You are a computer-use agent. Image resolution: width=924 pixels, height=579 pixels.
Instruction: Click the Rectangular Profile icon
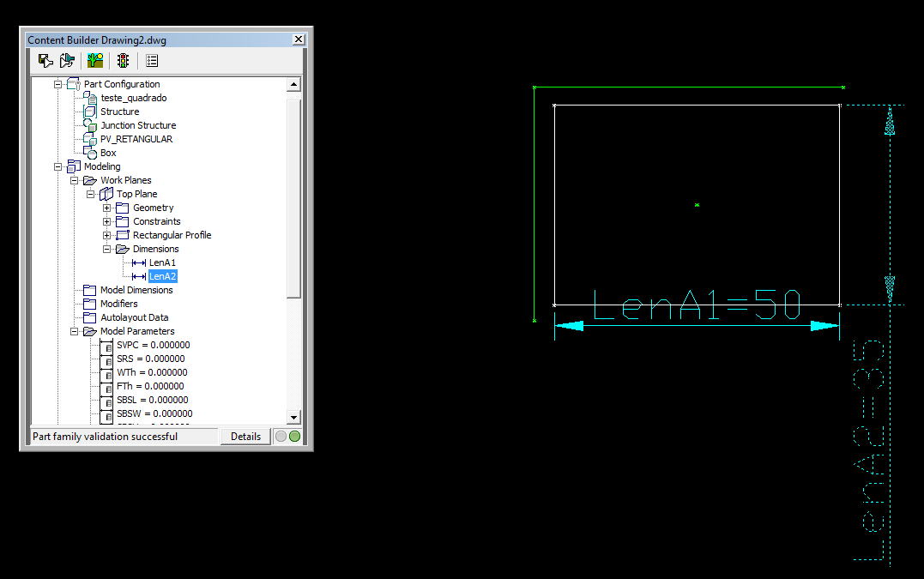point(123,235)
